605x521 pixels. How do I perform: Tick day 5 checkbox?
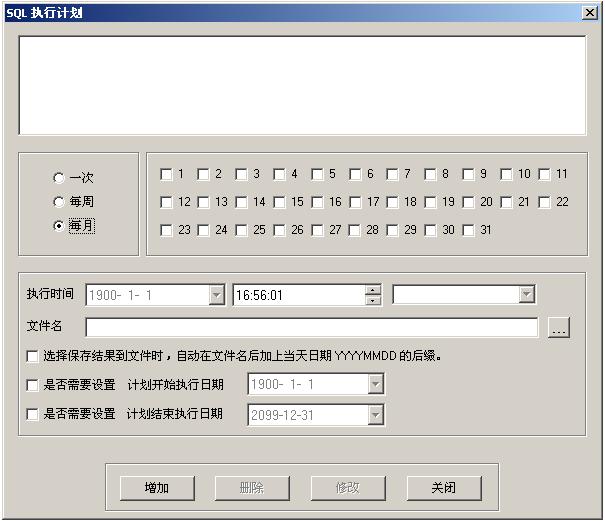317,174
